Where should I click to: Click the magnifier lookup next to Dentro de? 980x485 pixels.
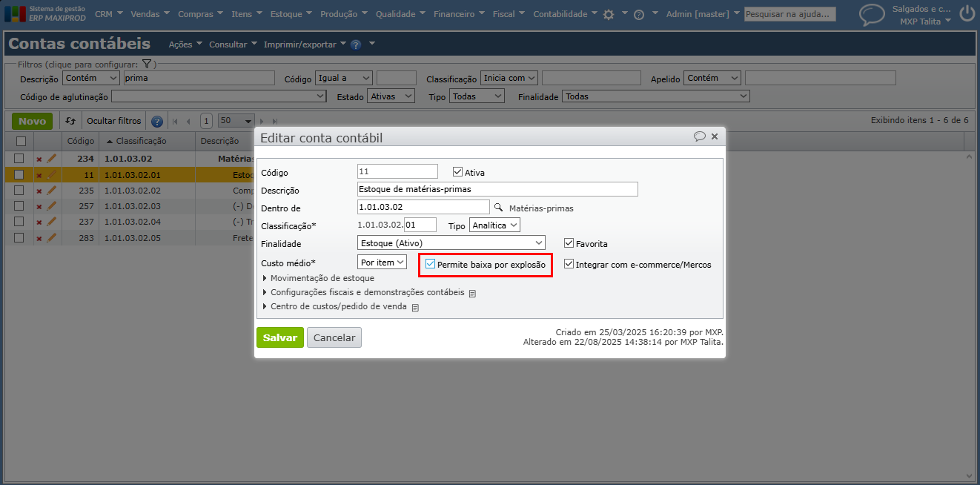point(498,208)
